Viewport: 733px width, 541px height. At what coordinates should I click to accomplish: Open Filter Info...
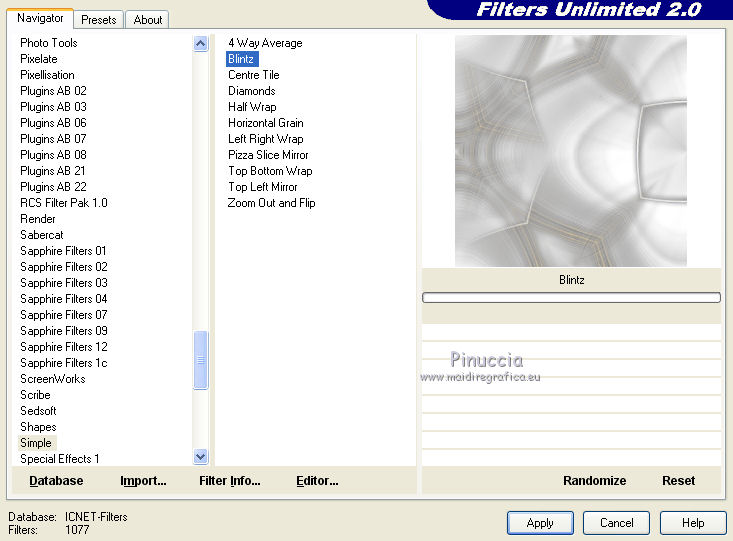click(230, 481)
